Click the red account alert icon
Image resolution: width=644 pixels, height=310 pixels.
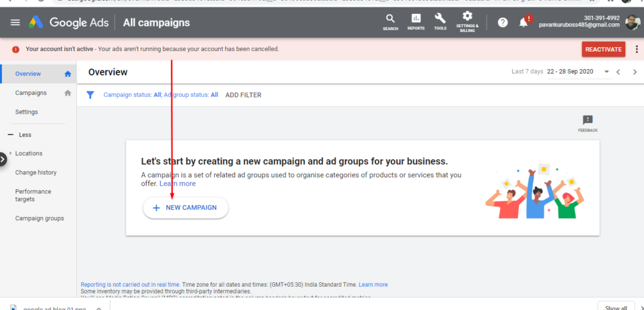tap(16, 49)
